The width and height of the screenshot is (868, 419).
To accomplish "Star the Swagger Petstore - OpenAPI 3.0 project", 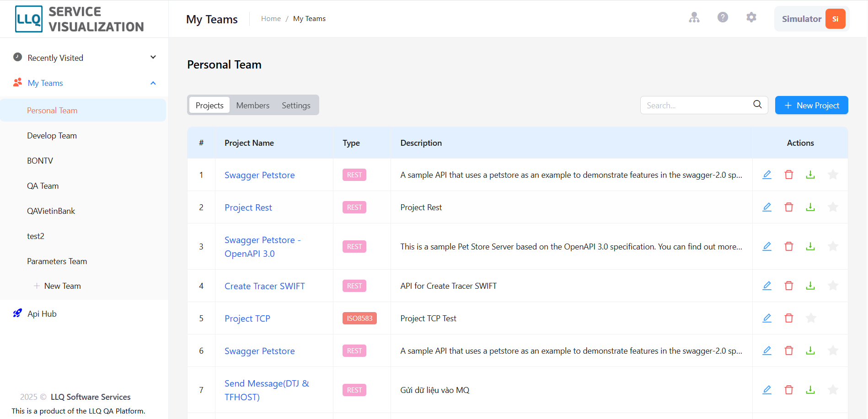I will (833, 246).
